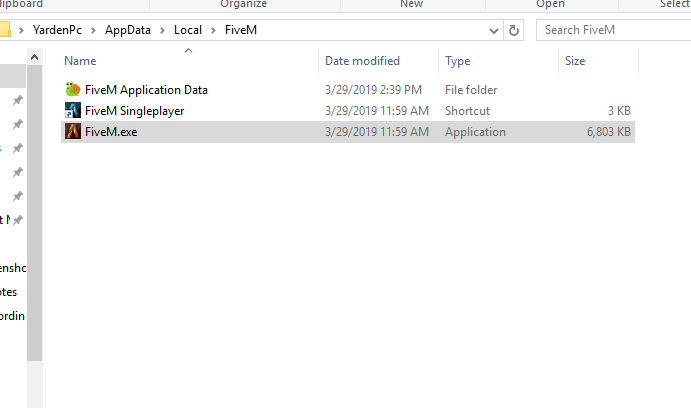Expand the chevron after AppData breadcrumb
Viewport: 691px width, 408px height.
click(x=162, y=30)
